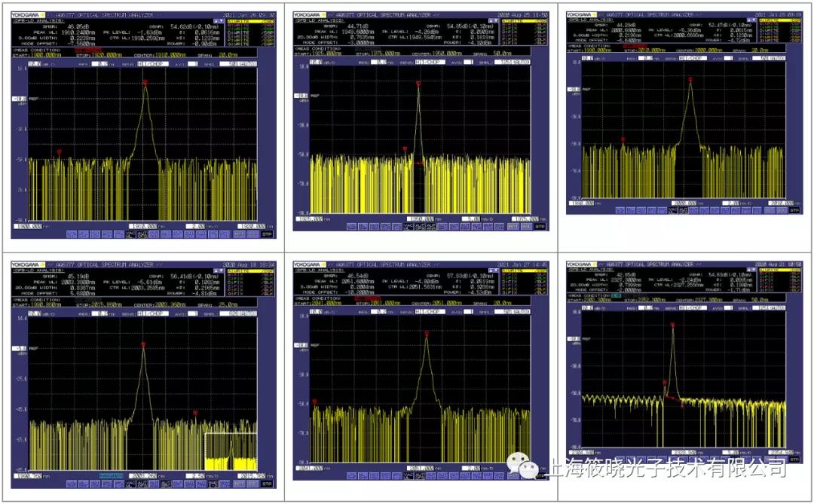Select red peak marker on 1910 nm spectrum

click(x=145, y=82)
